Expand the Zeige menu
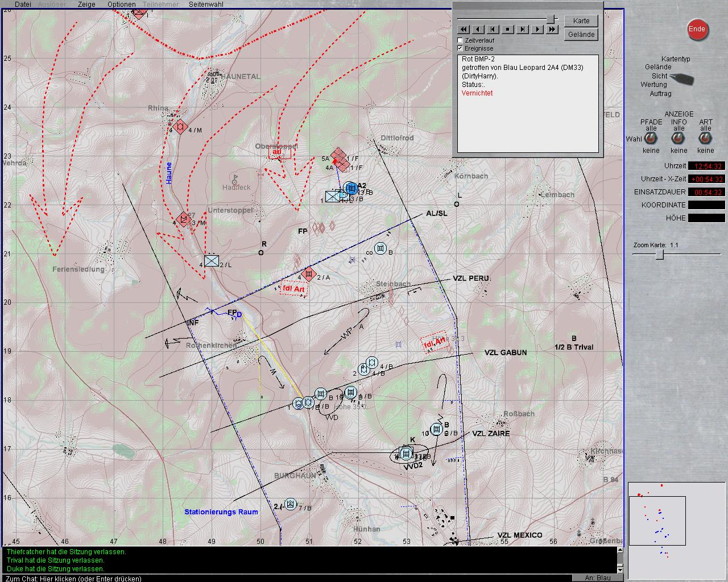The image size is (728, 582). pos(86,4)
